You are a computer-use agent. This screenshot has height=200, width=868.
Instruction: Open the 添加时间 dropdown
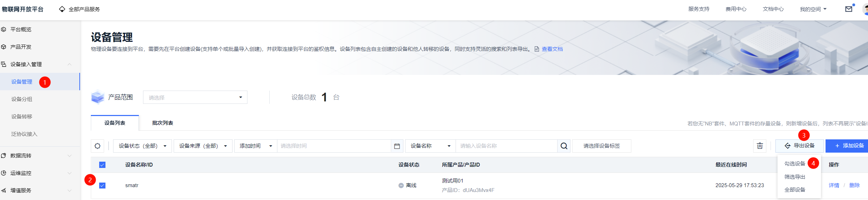[x=256, y=146]
